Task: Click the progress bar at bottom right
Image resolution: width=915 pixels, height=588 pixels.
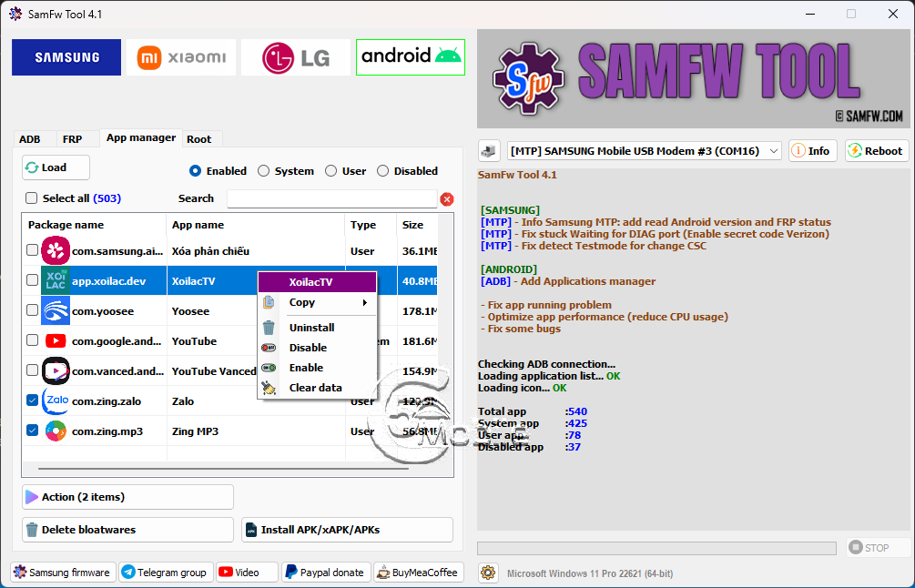Action: (x=656, y=548)
